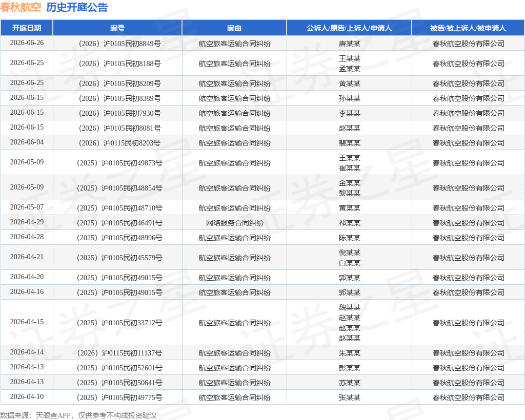Select the 案号 column header
This screenshot has height=420, width=525.
117,28
